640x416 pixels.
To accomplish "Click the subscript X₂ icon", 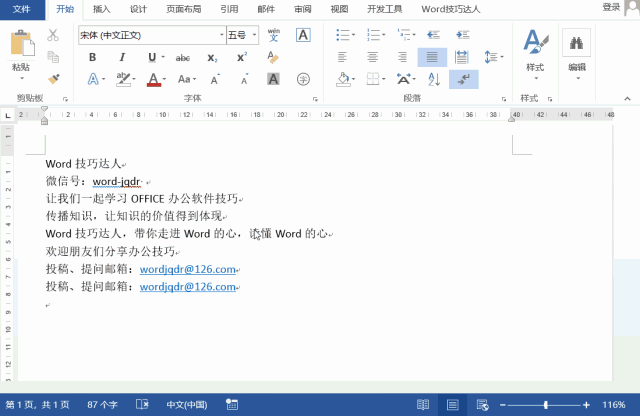I will [212, 57].
